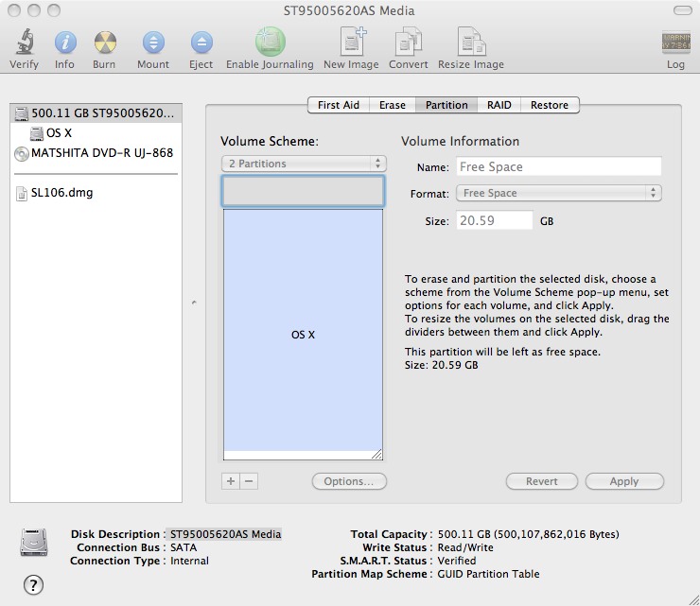Remove partition with minus button

click(249, 481)
